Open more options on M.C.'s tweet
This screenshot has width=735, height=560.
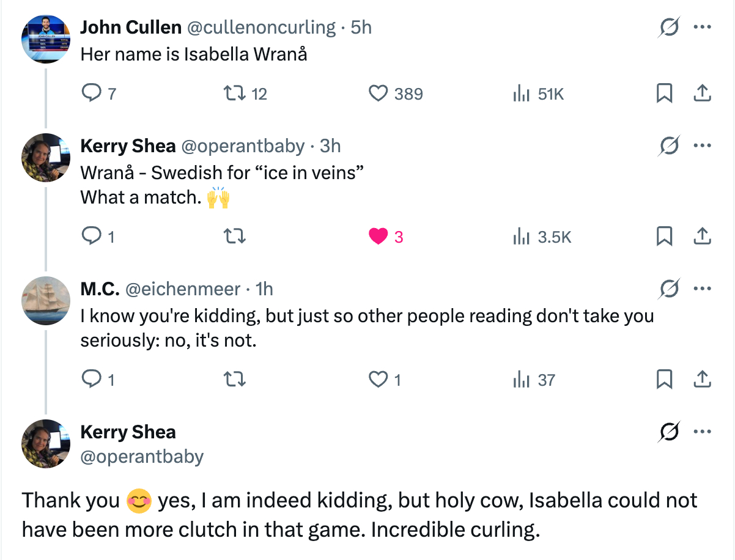click(x=702, y=289)
